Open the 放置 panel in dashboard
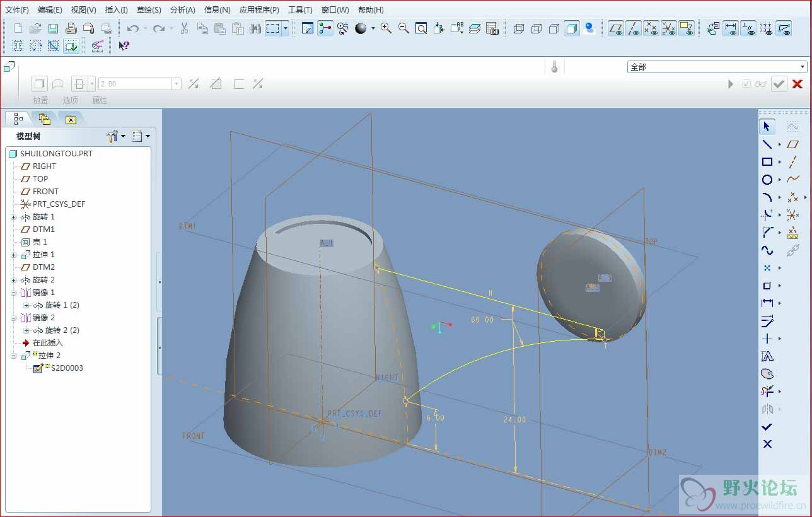812x517 pixels. point(40,100)
